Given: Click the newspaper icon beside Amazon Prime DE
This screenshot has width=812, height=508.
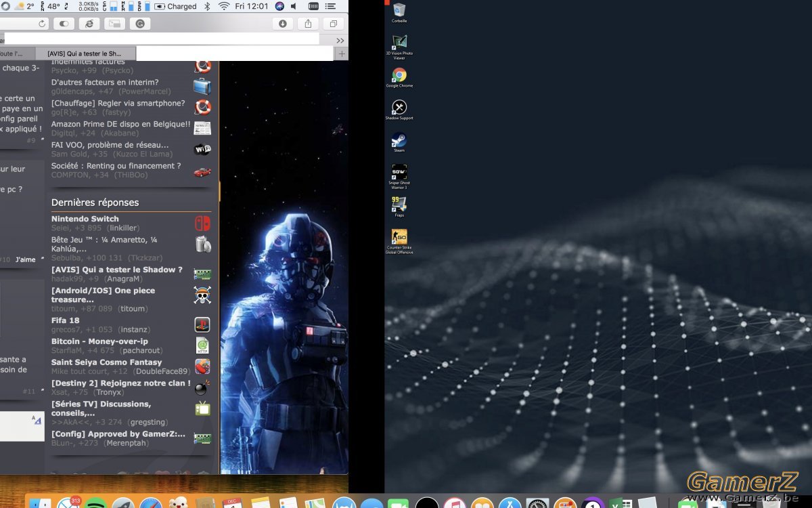Looking at the screenshot, I should [202, 128].
